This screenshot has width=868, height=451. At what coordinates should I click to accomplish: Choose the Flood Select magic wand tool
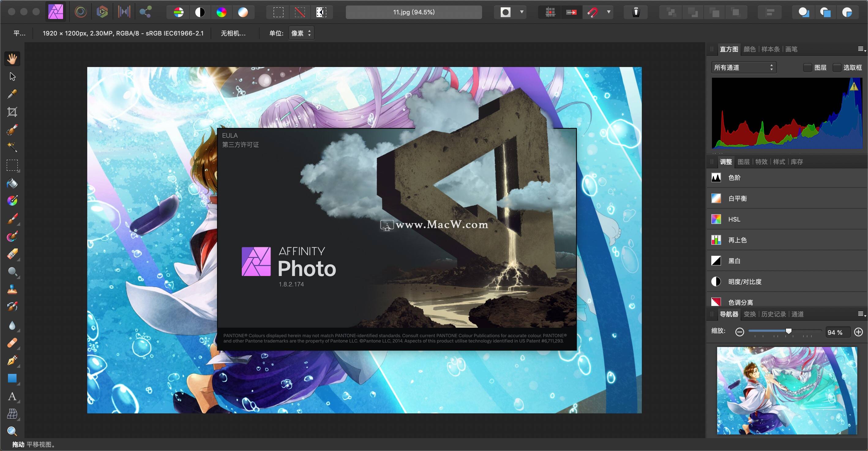(12, 147)
